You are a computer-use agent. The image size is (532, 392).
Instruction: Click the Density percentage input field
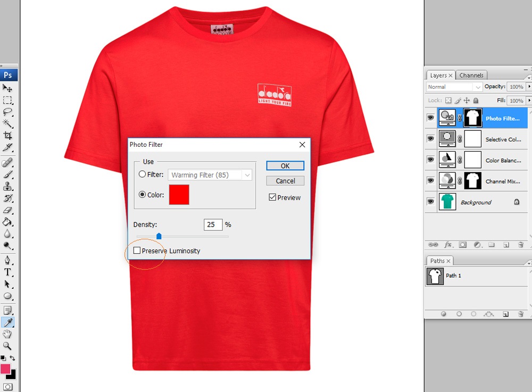(x=213, y=224)
